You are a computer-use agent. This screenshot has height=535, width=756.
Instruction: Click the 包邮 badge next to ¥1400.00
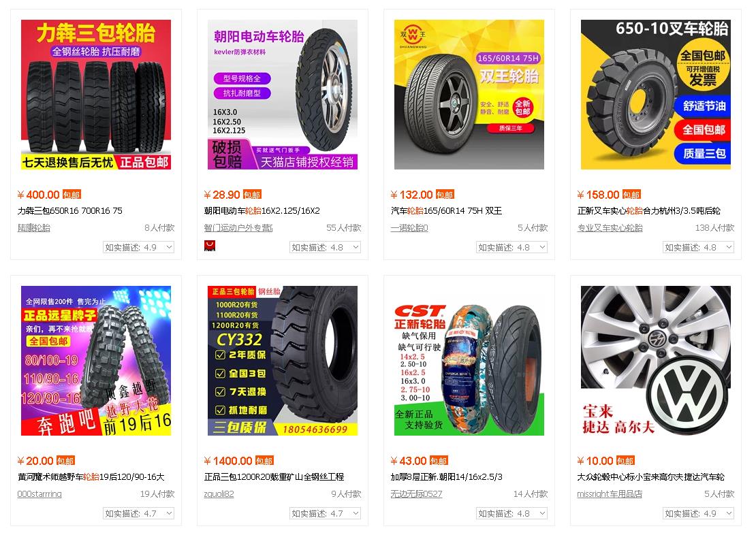pyautogui.click(x=264, y=461)
